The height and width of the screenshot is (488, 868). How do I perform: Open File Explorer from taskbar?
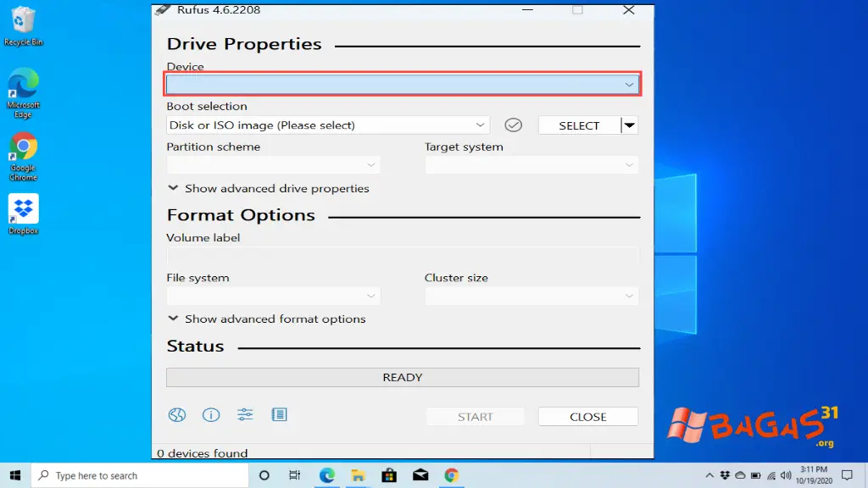359,475
